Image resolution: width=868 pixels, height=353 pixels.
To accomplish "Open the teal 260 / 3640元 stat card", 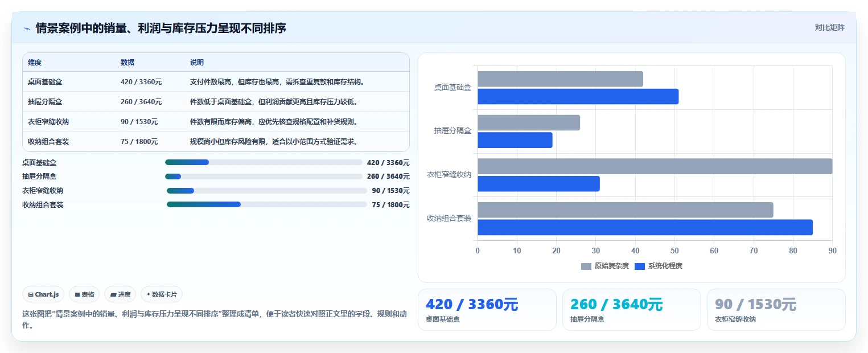I will (631, 309).
